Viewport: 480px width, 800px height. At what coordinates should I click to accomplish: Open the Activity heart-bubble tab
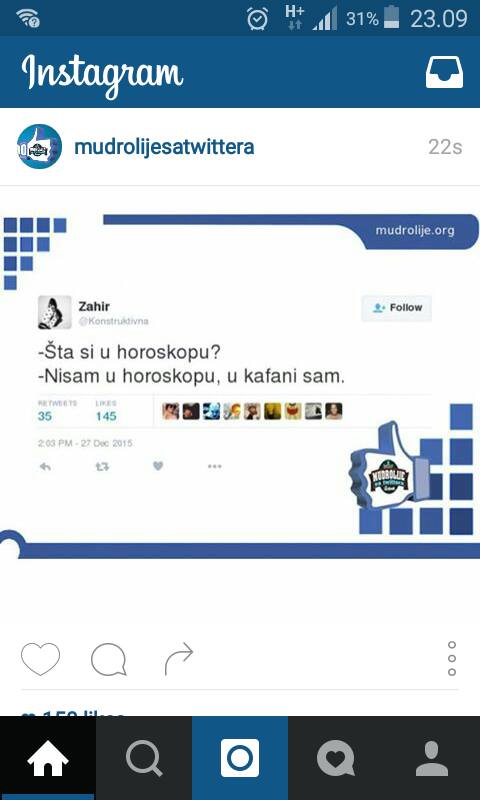tap(336, 758)
